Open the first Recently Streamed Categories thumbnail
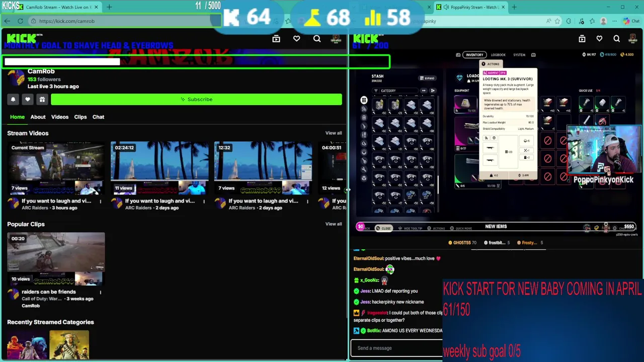The width and height of the screenshot is (644, 362). (27, 346)
